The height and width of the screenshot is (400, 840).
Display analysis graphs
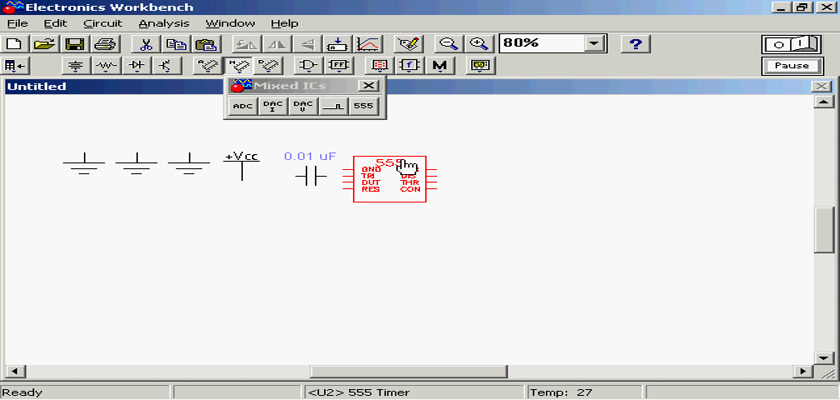click(x=368, y=44)
